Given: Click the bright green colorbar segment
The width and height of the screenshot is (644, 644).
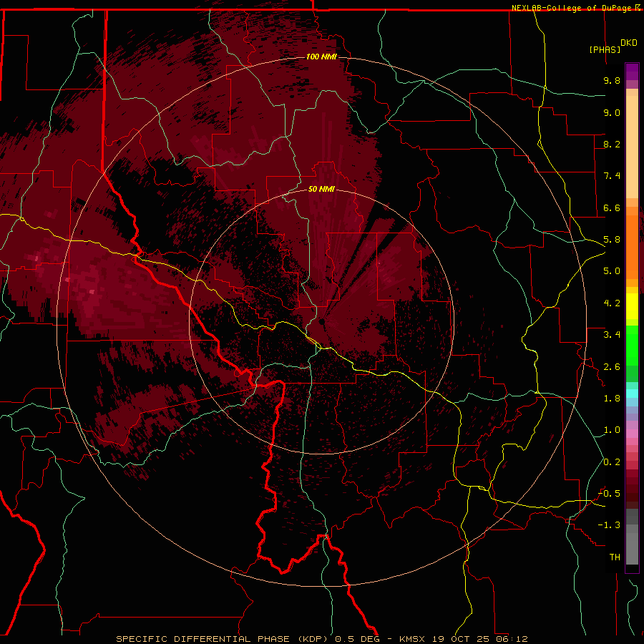Looking at the screenshot, I should [632, 346].
